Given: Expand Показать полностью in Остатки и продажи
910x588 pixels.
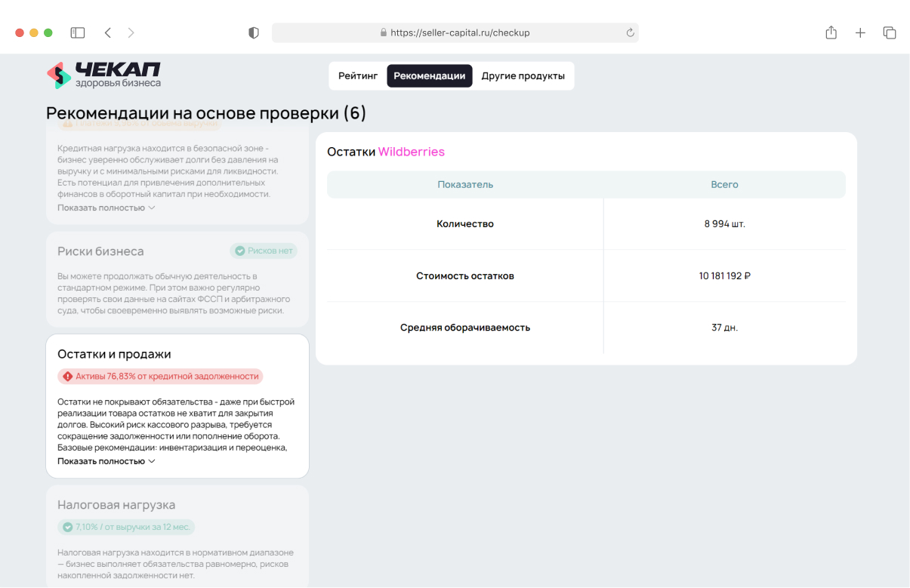Looking at the screenshot, I should click(106, 461).
